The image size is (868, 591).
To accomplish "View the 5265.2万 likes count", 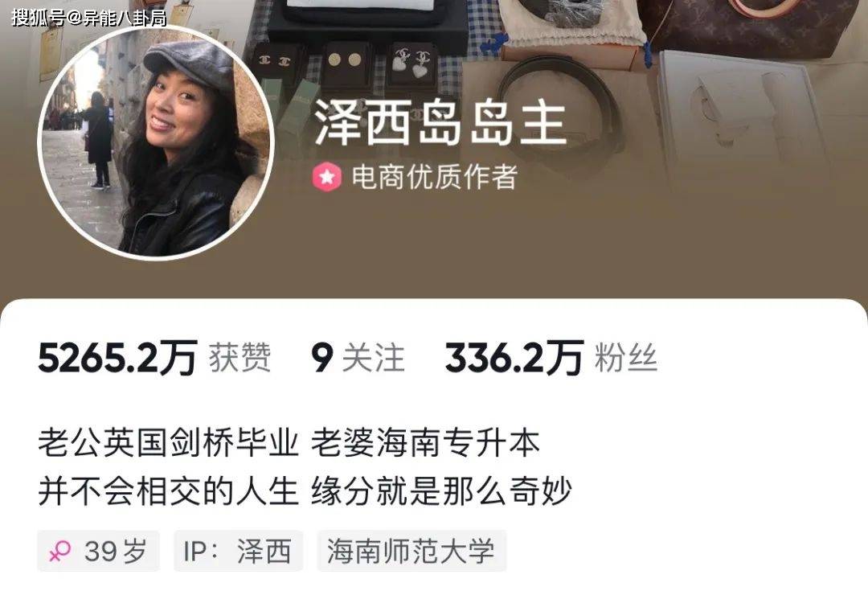I will click(117, 357).
